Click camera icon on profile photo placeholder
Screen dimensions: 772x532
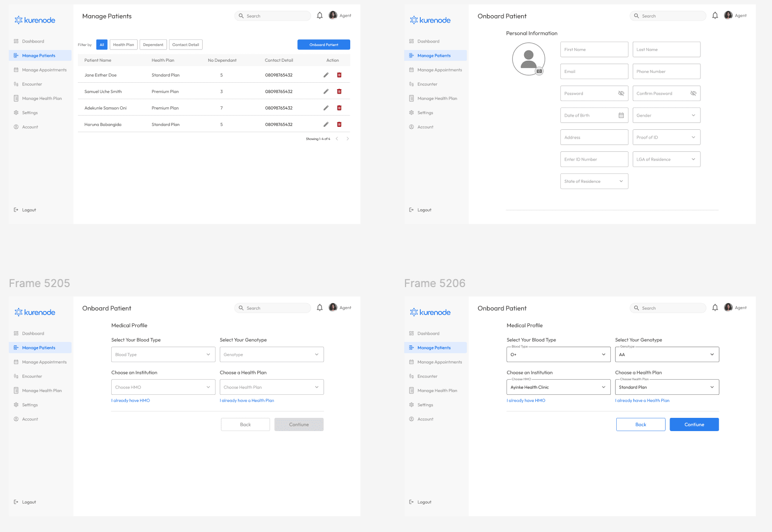539,71
